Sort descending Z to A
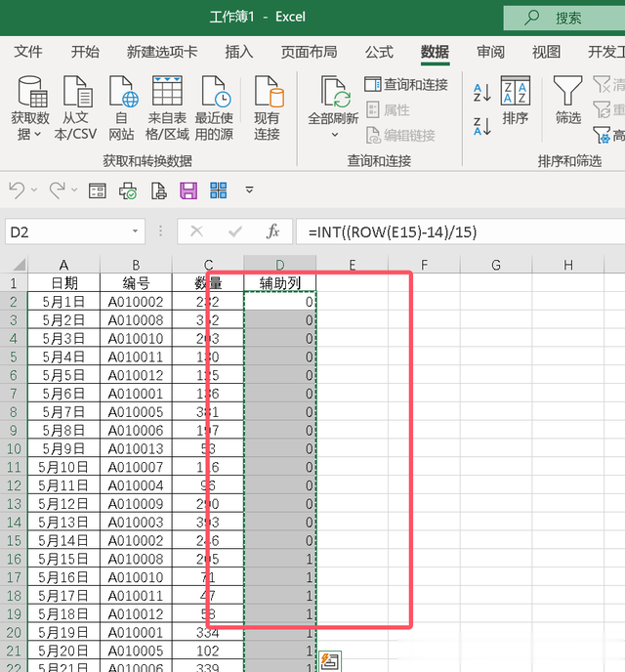This screenshot has height=672, width=625. [481, 126]
